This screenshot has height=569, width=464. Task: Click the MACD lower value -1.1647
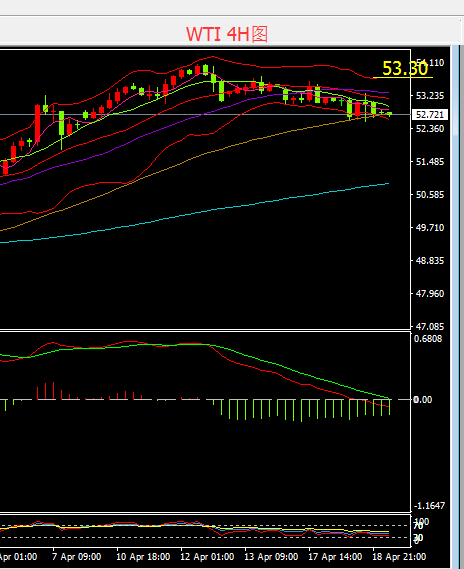coord(429,506)
